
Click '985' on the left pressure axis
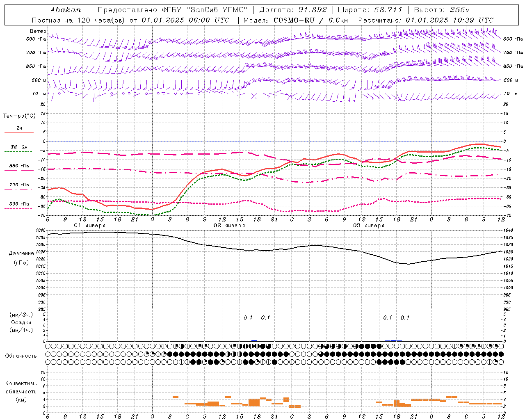[x=43, y=310]
